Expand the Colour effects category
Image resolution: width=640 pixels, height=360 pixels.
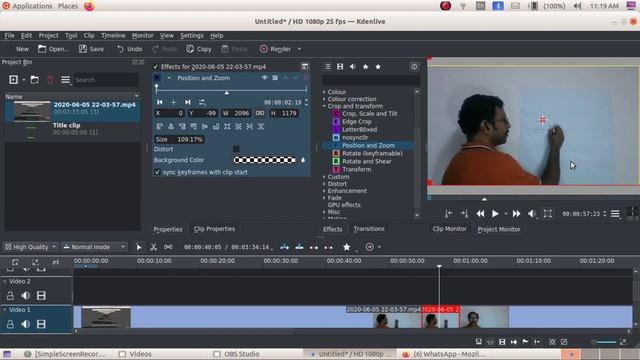click(324, 92)
